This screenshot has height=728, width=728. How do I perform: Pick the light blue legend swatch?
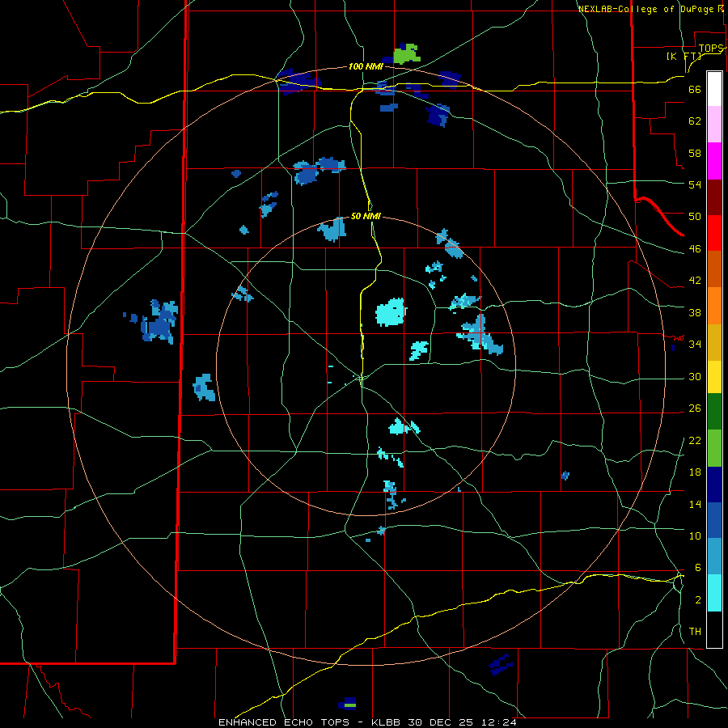click(714, 557)
